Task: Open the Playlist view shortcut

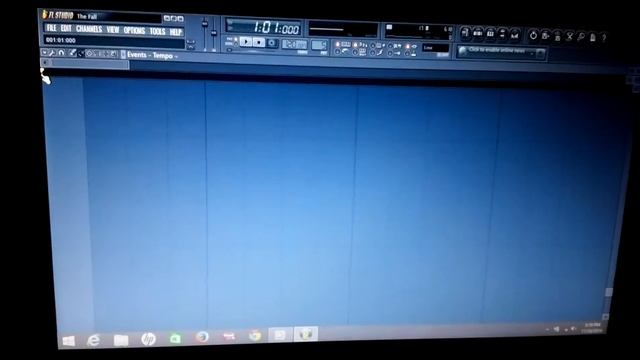Action: pos(466,34)
